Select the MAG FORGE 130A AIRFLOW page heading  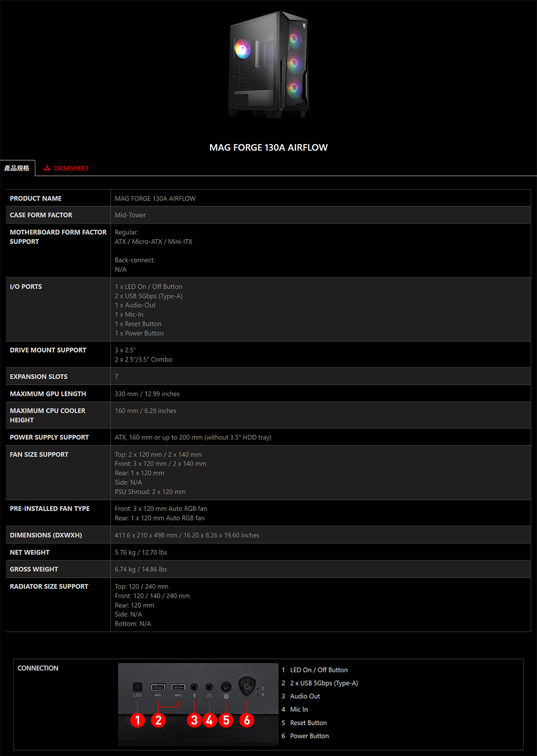point(268,147)
